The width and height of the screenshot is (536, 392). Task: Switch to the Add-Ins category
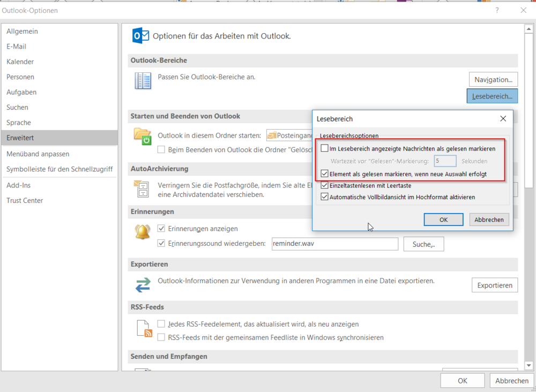coord(59,185)
